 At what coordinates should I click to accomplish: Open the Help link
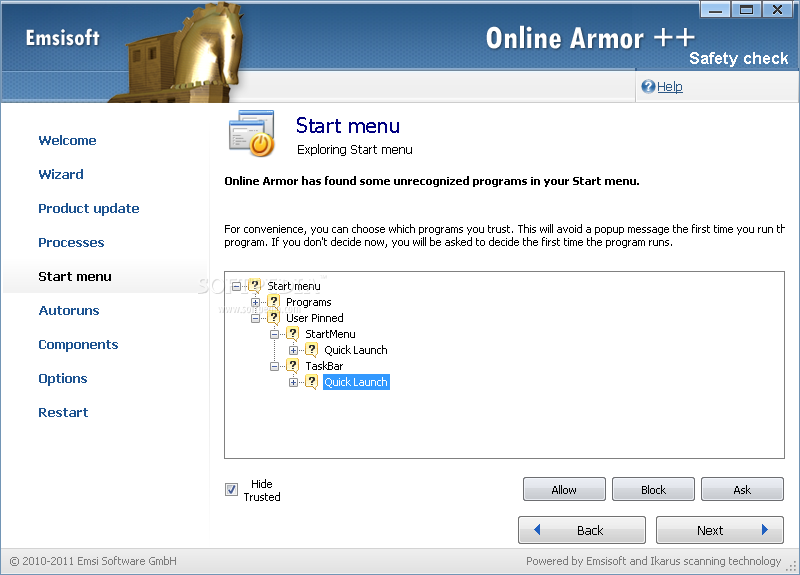coord(669,87)
